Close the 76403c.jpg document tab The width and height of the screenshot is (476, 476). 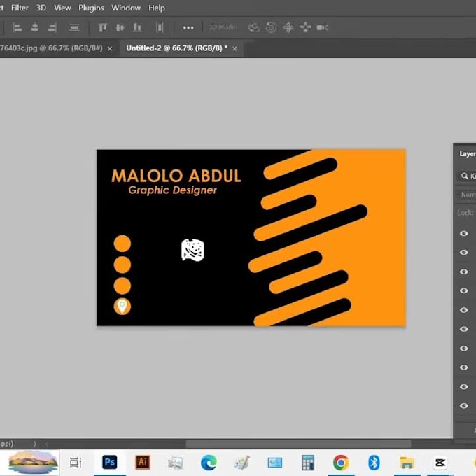pos(110,48)
